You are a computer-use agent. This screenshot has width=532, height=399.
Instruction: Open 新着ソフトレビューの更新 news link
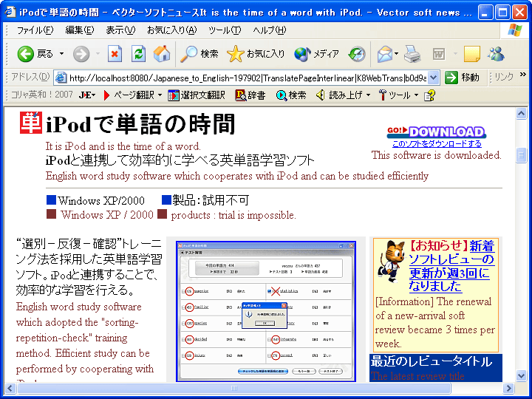(x=451, y=266)
